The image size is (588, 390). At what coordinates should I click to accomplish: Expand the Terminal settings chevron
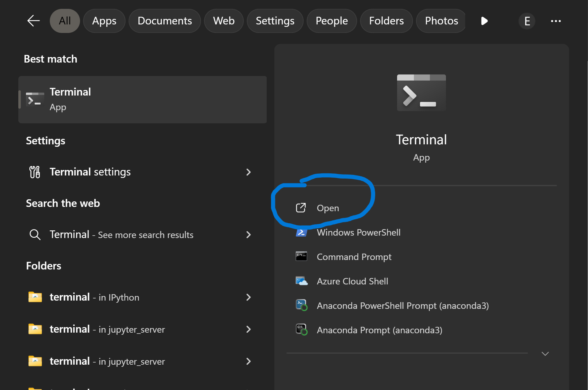tap(249, 172)
